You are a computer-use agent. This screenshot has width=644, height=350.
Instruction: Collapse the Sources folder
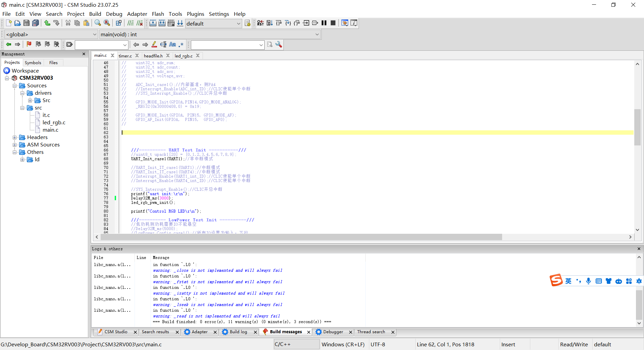15,86
